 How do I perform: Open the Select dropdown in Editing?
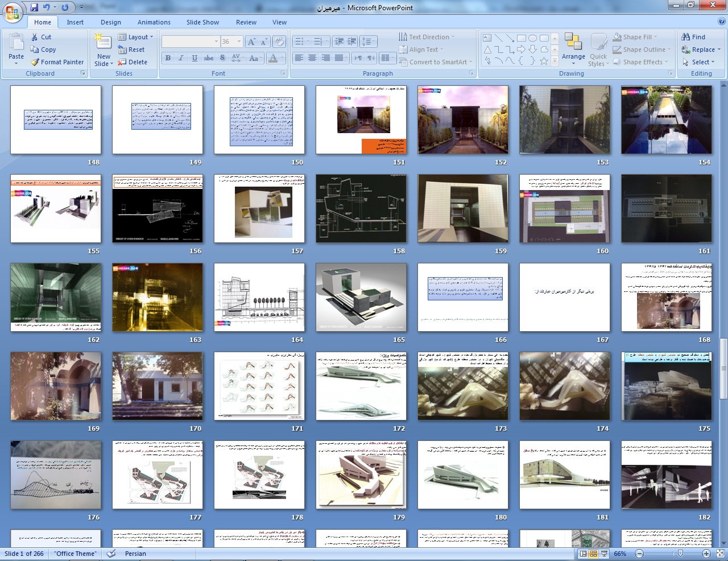[698, 62]
